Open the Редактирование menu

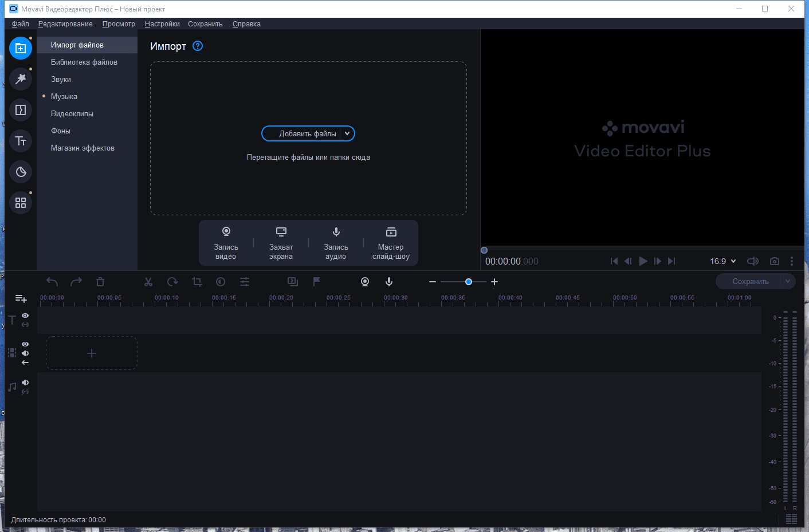pos(65,24)
